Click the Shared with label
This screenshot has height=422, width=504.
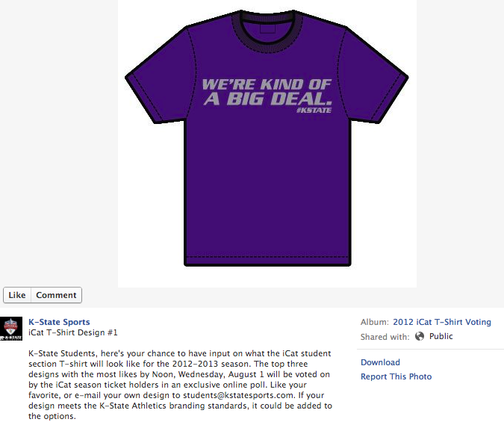385,337
